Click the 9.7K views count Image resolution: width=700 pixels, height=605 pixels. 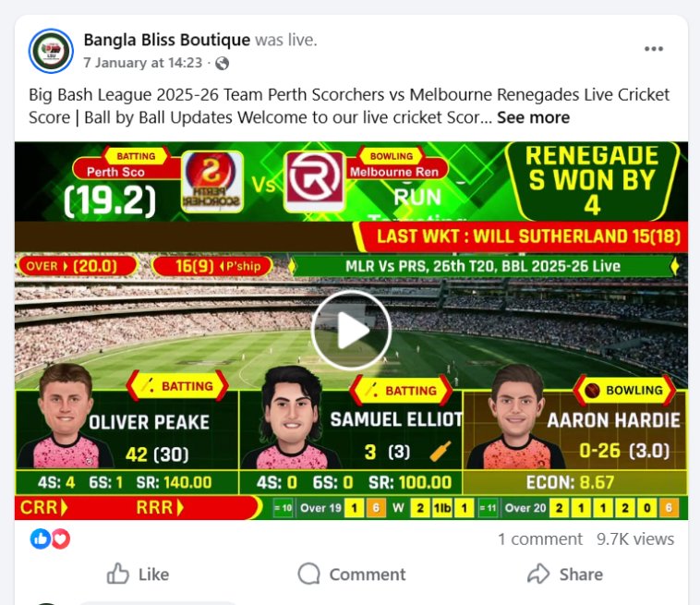(x=635, y=539)
